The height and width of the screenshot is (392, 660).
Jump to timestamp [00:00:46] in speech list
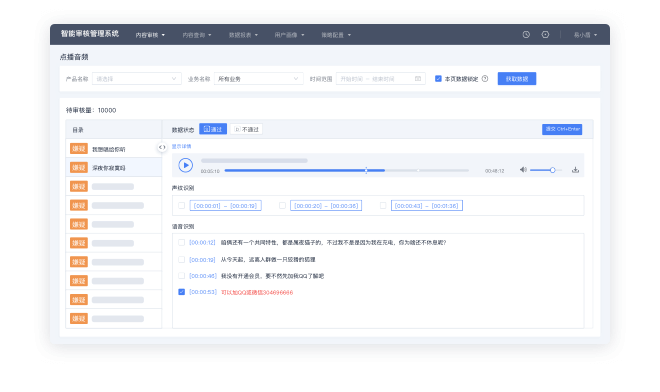[x=203, y=276]
